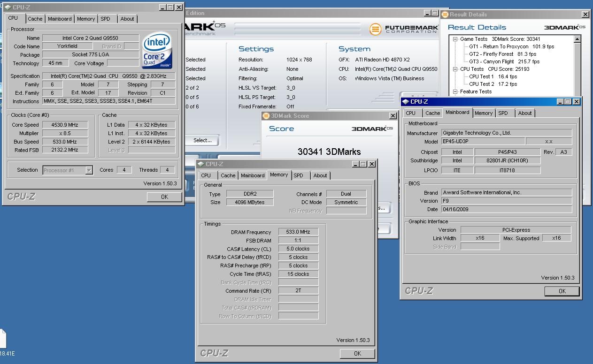Viewport: 593px width, 364px height.
Task: Open Cache tab in the Memory CPU-Z window
Action: pyautogui.click(x=228, y=175)
